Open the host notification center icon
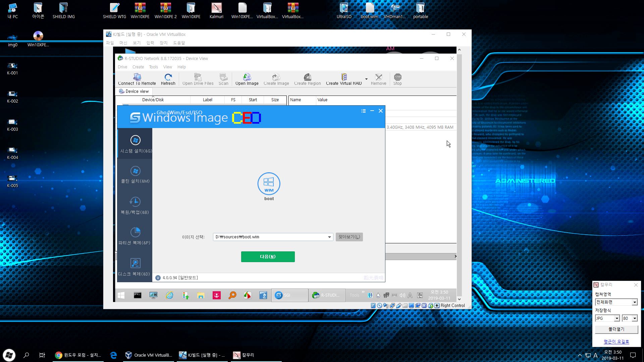Screen dimensions: 644x362 pyautogui.click(x=633, y=355)
